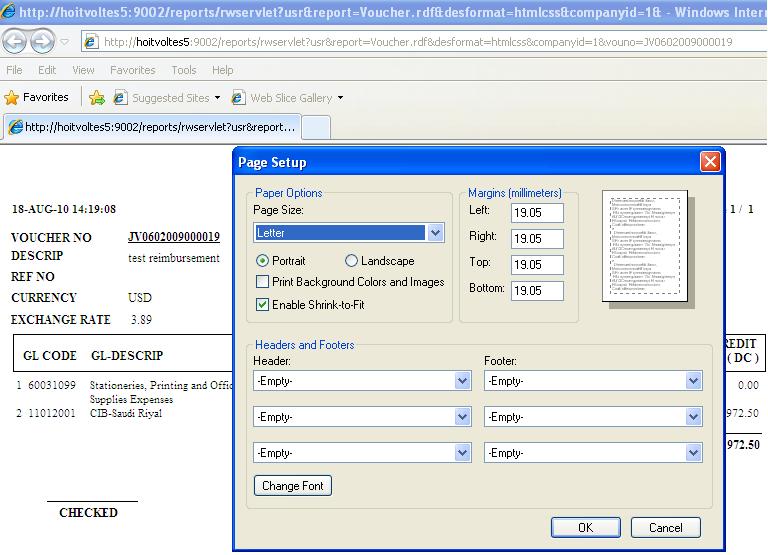Click the Add to Favorites Bar icon
768x555 pixels.
coord(96,98)
